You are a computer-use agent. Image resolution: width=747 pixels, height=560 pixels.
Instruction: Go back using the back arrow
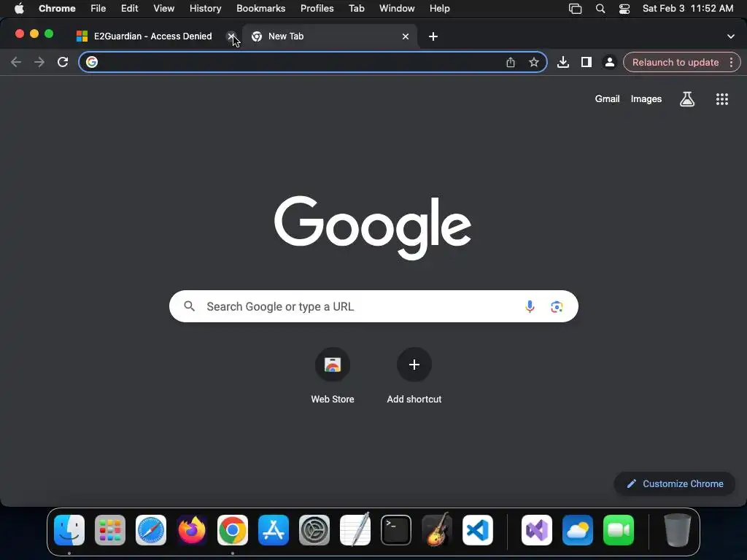click(16, 62)
